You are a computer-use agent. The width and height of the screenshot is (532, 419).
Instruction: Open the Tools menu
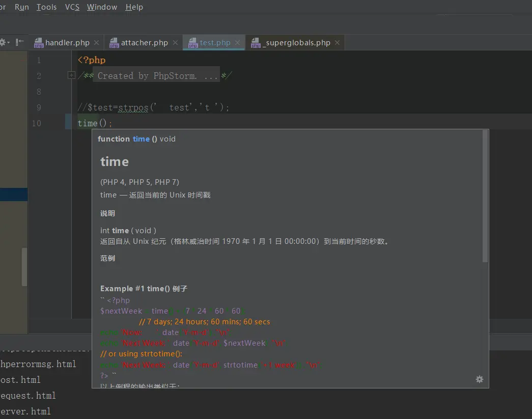(x=46, y=7)
